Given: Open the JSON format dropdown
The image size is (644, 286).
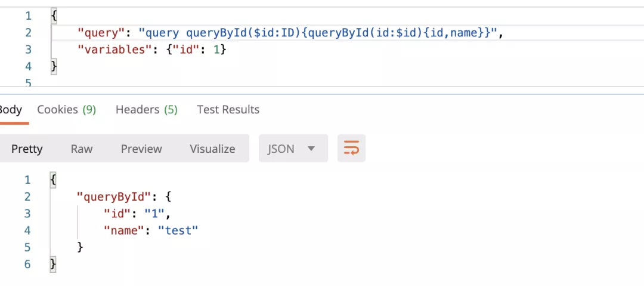Looking at the screenshot, I should pos(293,149).
